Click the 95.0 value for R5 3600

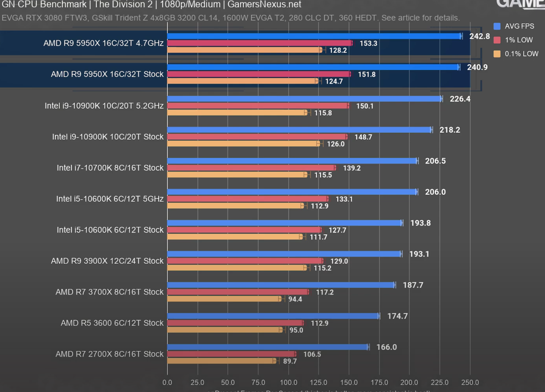tap(296, 330)
